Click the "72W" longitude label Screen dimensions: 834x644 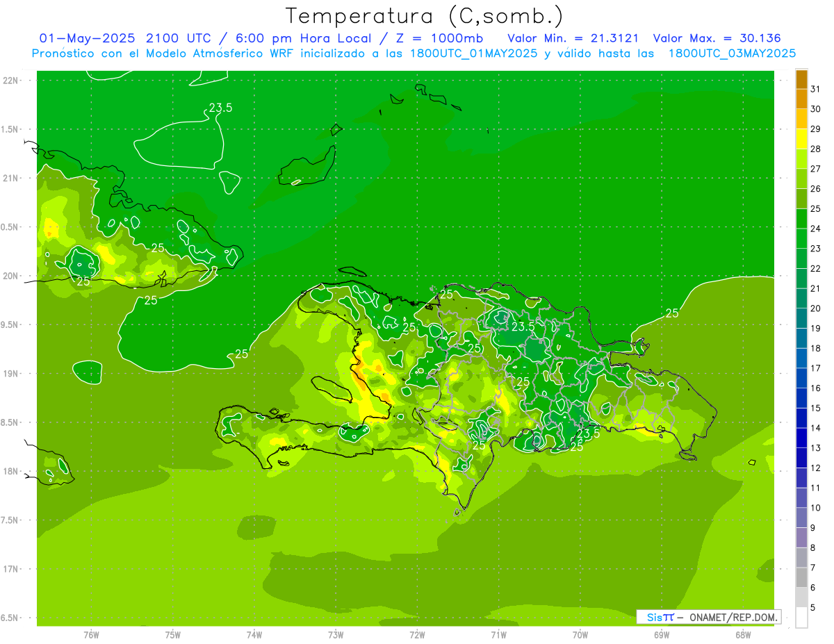[x=417, y=635]
